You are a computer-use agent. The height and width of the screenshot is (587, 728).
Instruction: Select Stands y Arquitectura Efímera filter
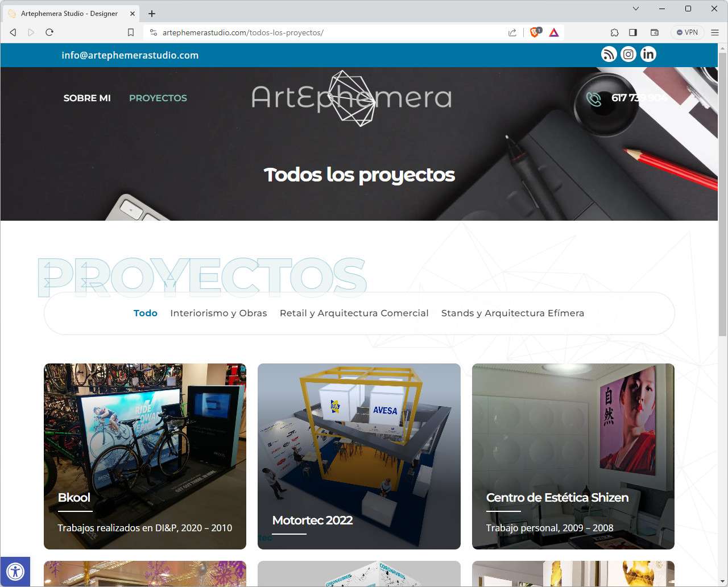coord(512,313)
